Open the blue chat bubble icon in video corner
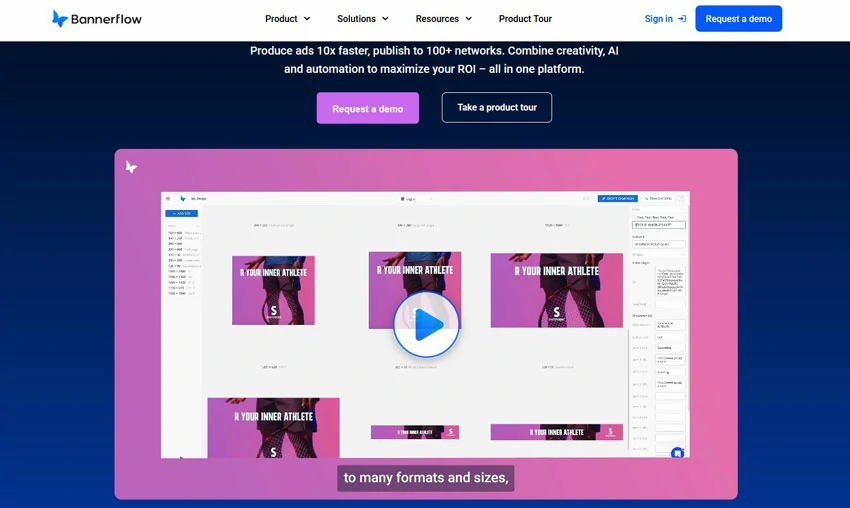Screen dimensions: 850x508 tap(677, 453)
